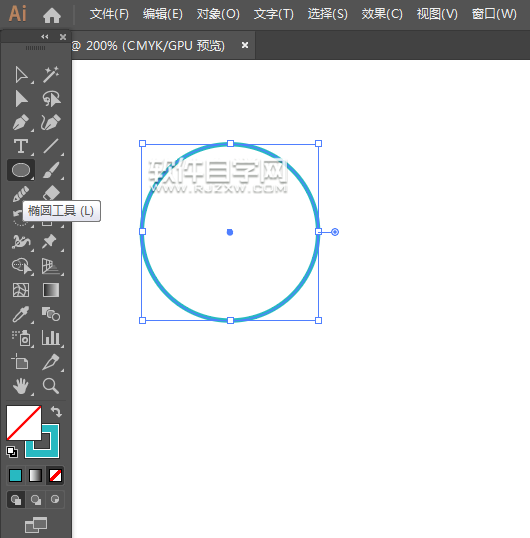530x538 pixels.
Task: Set paint mode to None
Action: pyautogui.click(x=55, y=476)
